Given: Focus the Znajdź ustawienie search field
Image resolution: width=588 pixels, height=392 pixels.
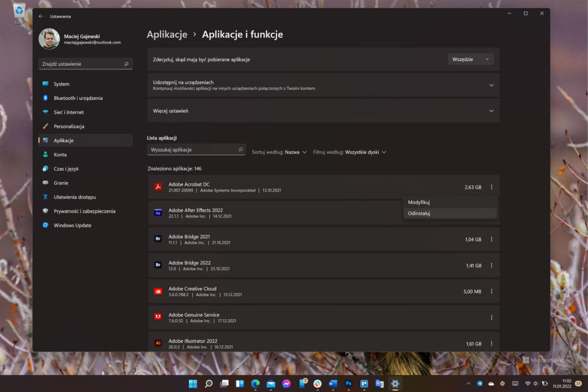Looking at the screenshot, I should point(85,64).
